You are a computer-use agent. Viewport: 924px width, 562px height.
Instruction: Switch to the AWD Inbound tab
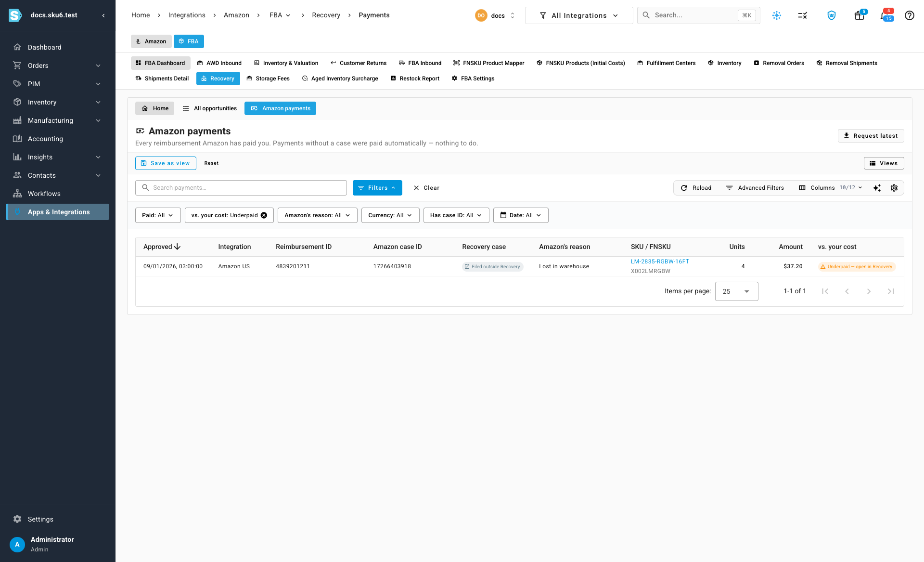(219, 63)
